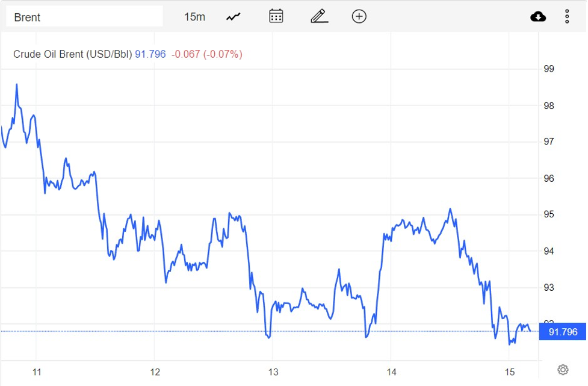The width and height of the screenshot is (588, 386).
Task: Click the Brent symbol search field
Action: (x=84, y=17)
